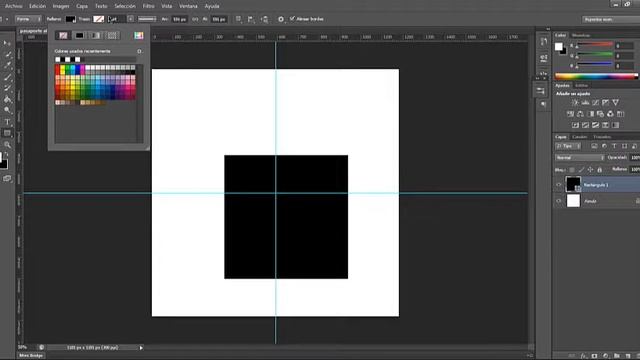Toggle lock transparent pixels
This screenshot has width=640, height=360.
click(x=572, y=169)
